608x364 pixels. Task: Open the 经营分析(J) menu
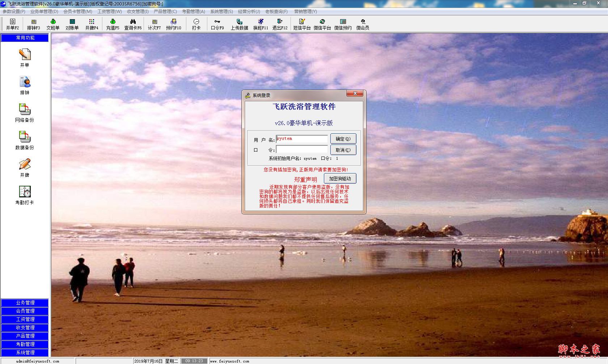coord(249,12)
